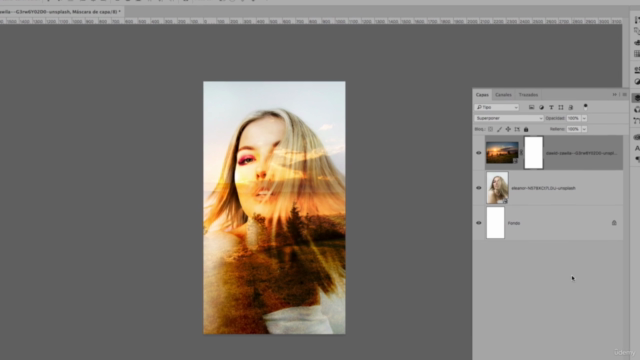Collapse Capas panel with double-arrow icon
Image resolution: width=640 pixels, height=360 pixels.
[x=615, y=95]
